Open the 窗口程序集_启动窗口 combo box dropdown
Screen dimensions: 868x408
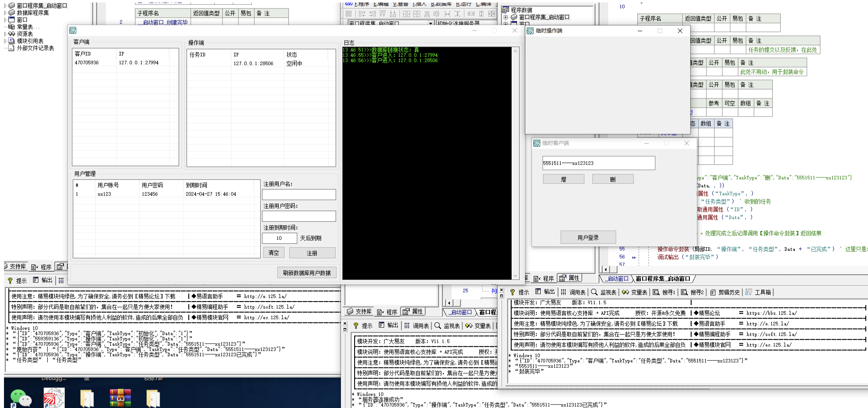pyautogui.click(x=430, y=23)
